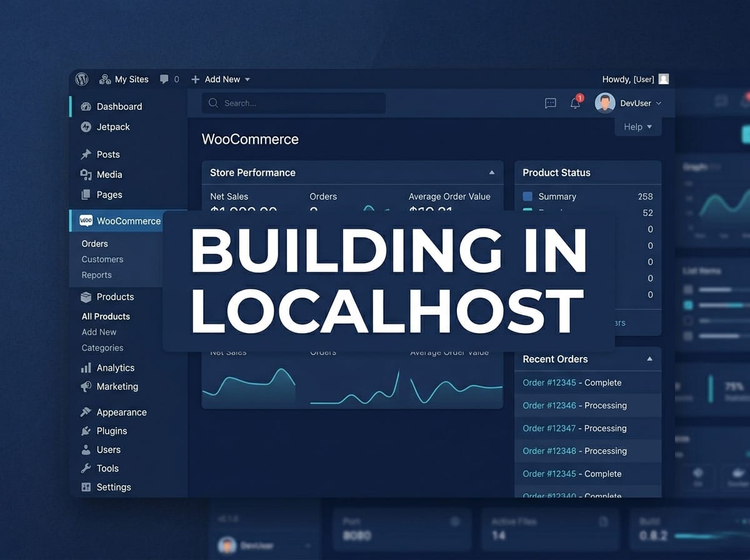The height and width of the screenshot is (560, 750).
Task: Click the Plugins plug icon
Action: (86, 431)
